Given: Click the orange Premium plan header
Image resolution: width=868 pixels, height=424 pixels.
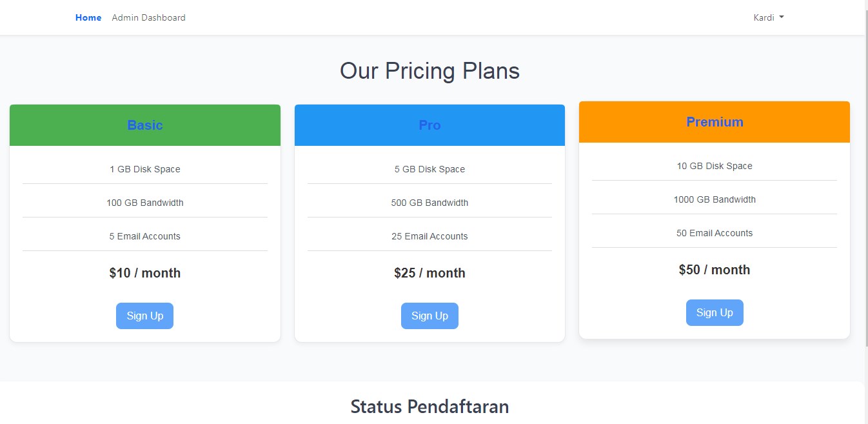Looking at the screenshot, I should 715,122.
